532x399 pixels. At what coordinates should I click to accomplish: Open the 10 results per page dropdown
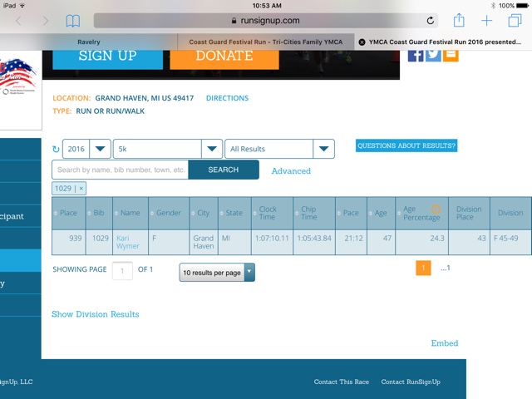(x=217, y=273)
